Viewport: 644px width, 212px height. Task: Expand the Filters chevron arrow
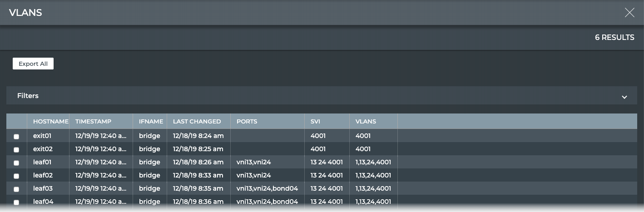[x=624, y=97]
